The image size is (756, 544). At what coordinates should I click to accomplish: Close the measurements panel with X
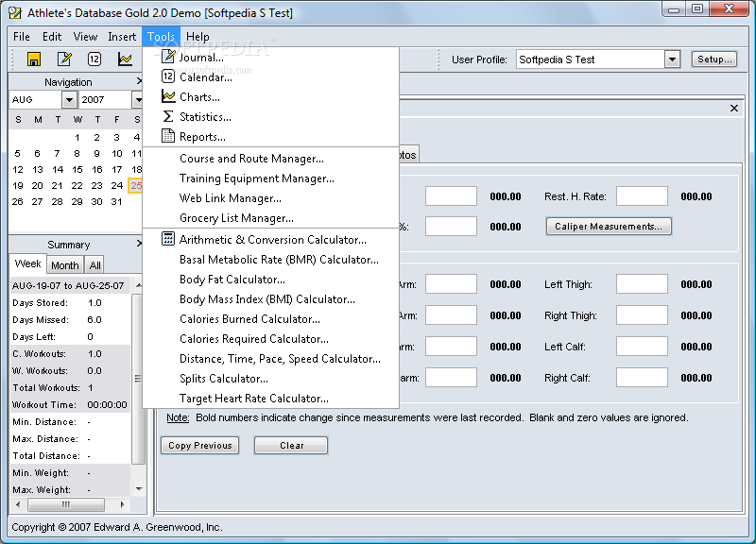[x=734, y=109]
